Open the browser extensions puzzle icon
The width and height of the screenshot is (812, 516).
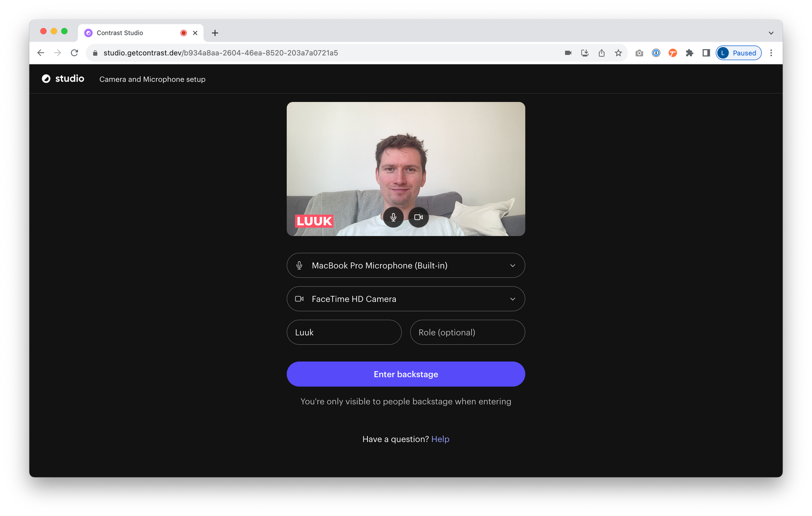click(689, 53)
